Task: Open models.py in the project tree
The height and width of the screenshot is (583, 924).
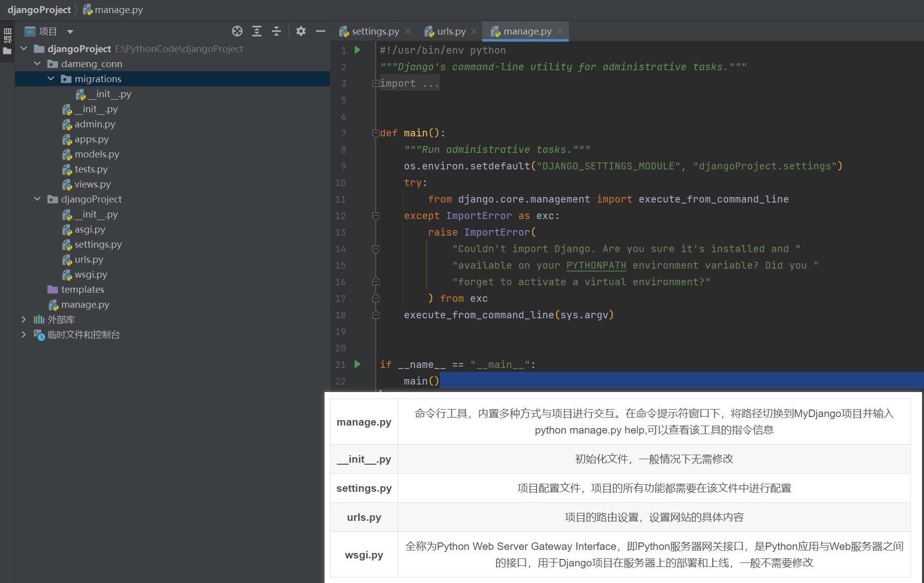Action: 97,154
